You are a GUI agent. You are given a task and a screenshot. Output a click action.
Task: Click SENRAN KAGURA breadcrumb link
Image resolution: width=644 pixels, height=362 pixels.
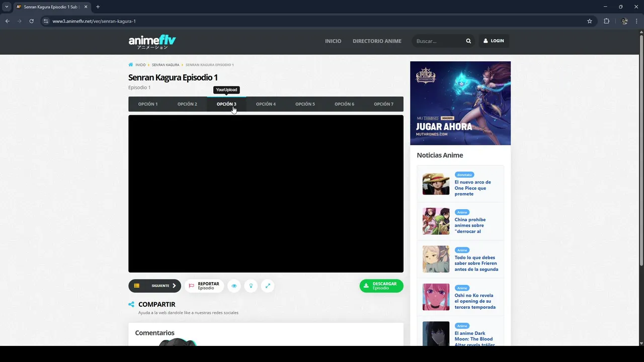(x=166, y=65)
